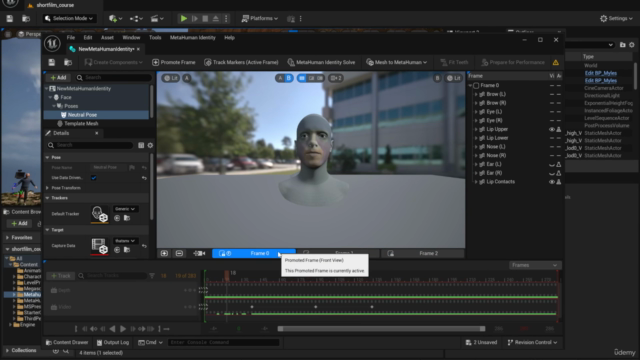Toggle Lip Upper active flask icon
Viewport: 640px width, 360px height.
[x=559, y=129]
